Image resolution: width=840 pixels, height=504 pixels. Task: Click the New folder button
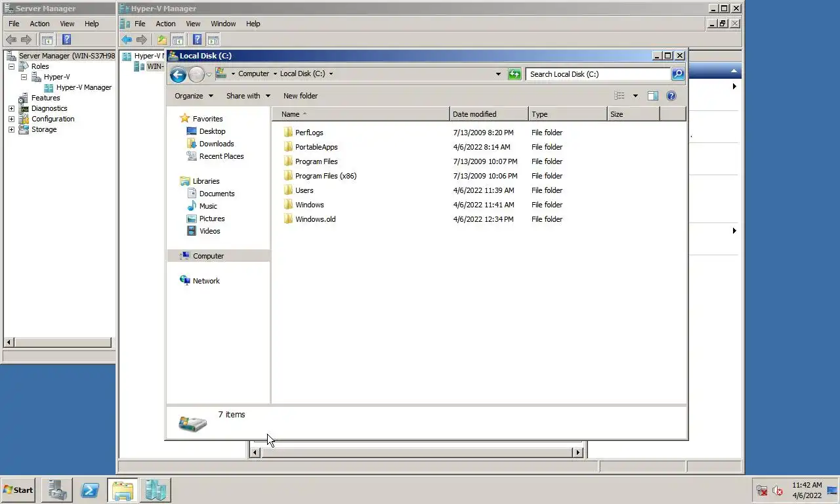coord(301,96)
